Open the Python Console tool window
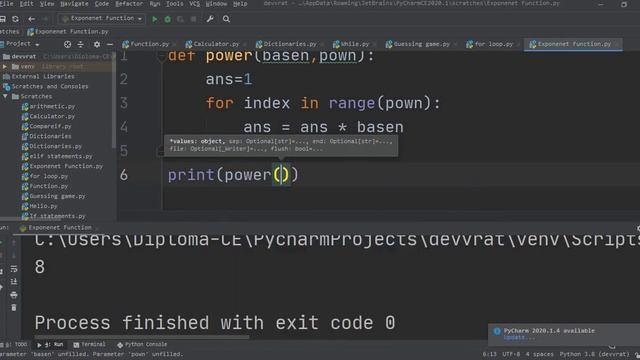Image resolution: width=640 pixels, height=360 pixels. [142, 344]
